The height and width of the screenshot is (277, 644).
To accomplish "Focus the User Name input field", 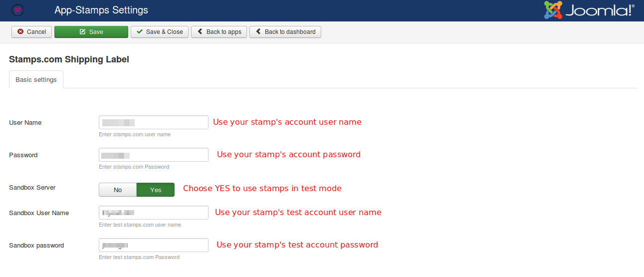I will coord(154,122).
